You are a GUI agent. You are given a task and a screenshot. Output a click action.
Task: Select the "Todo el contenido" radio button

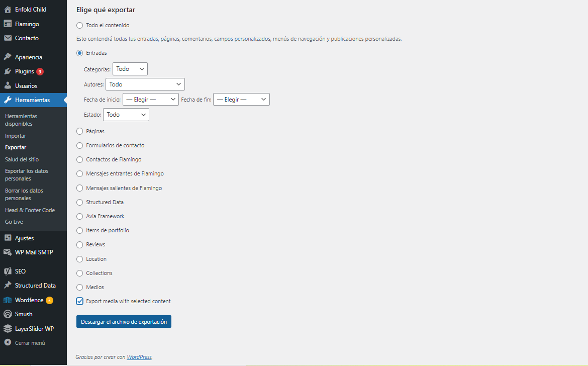[79, 25]
